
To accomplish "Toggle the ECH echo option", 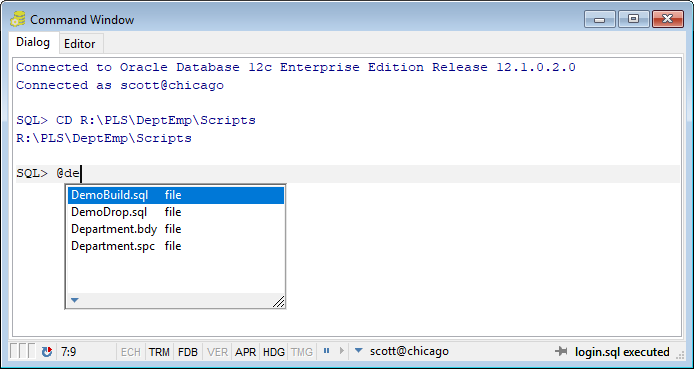I will pyautogui.click(x=131, y=352).
